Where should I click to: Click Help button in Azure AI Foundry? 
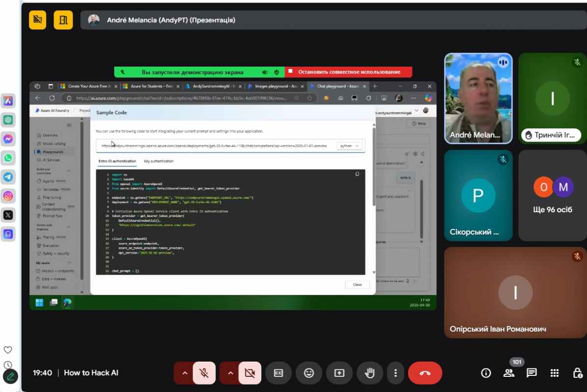(x=418, y=123)
